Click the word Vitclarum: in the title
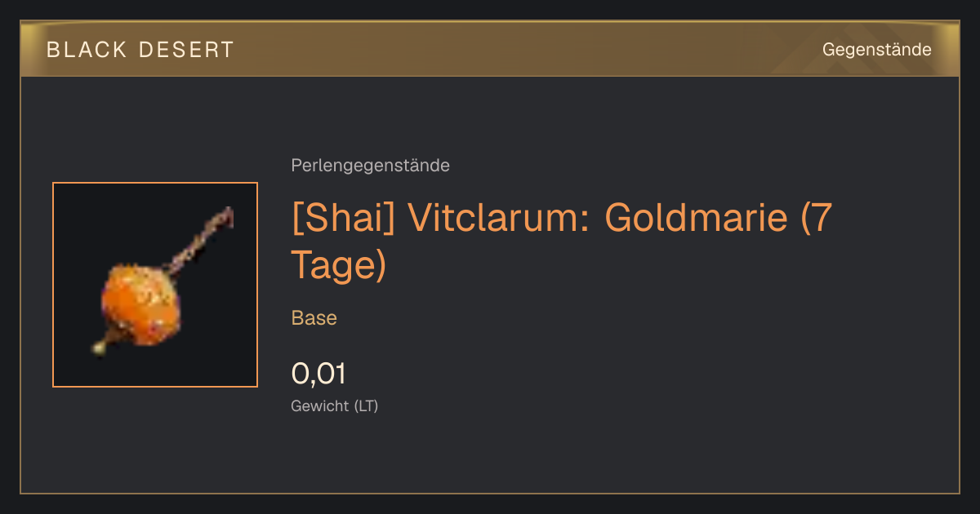The image size is (980, 514). tap(499, 219)
